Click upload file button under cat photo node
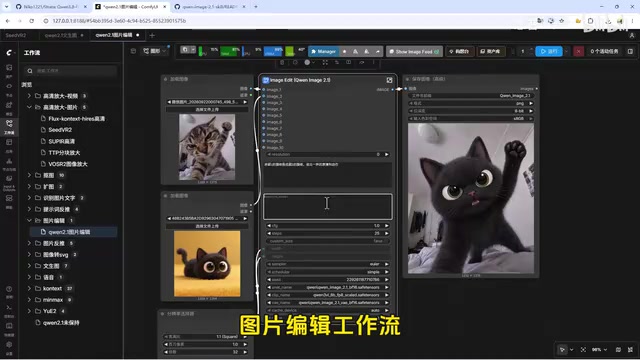Image resolution: width=640 pixels, height=360 pixels. pyautogui.click(x=207, y=109)
